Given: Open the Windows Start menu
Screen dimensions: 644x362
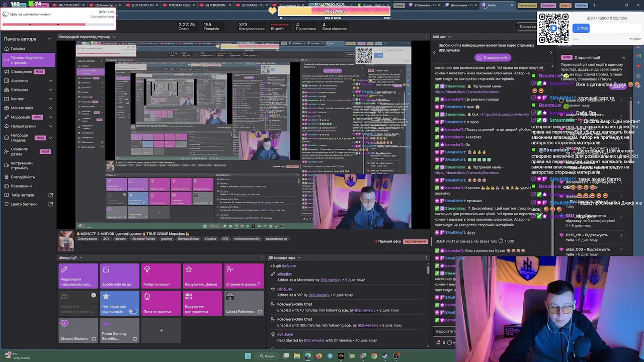Looking at the screenshot, I should tap(248, 356).
